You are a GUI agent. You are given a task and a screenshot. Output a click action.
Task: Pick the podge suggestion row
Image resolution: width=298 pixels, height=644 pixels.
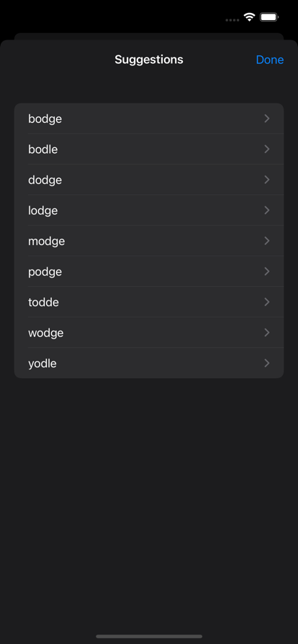tap(149, 272)
